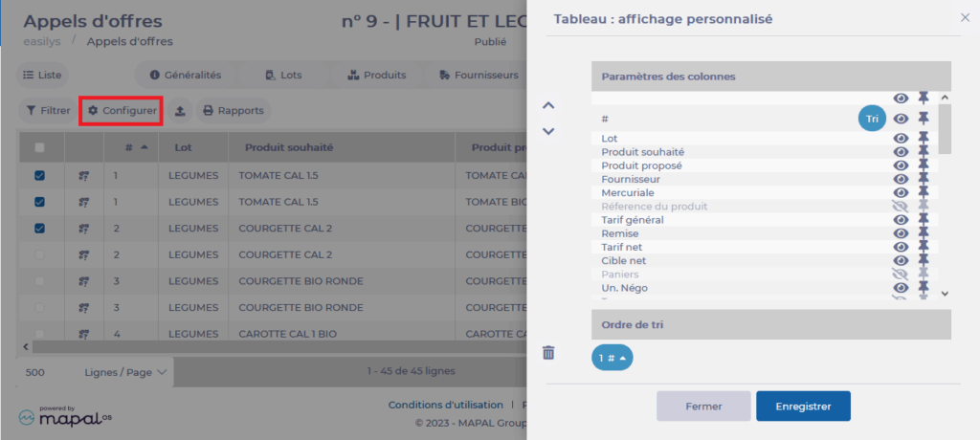Move selected column down with chevron
Viewport: 980px width, 440px height.
(548, 131)
